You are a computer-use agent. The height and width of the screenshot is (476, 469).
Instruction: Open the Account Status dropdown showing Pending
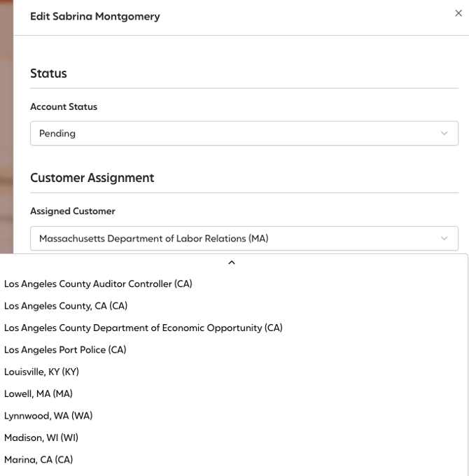(244, 133)
